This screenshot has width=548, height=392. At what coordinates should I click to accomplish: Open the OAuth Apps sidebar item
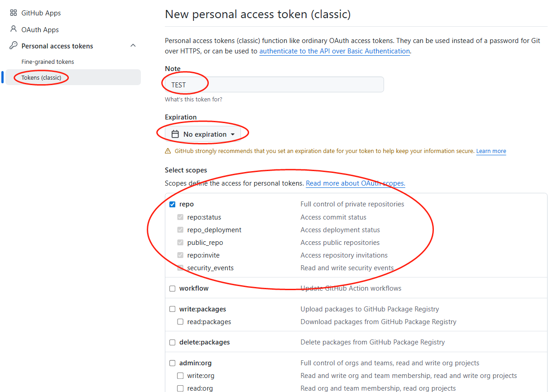pos(40,29)
